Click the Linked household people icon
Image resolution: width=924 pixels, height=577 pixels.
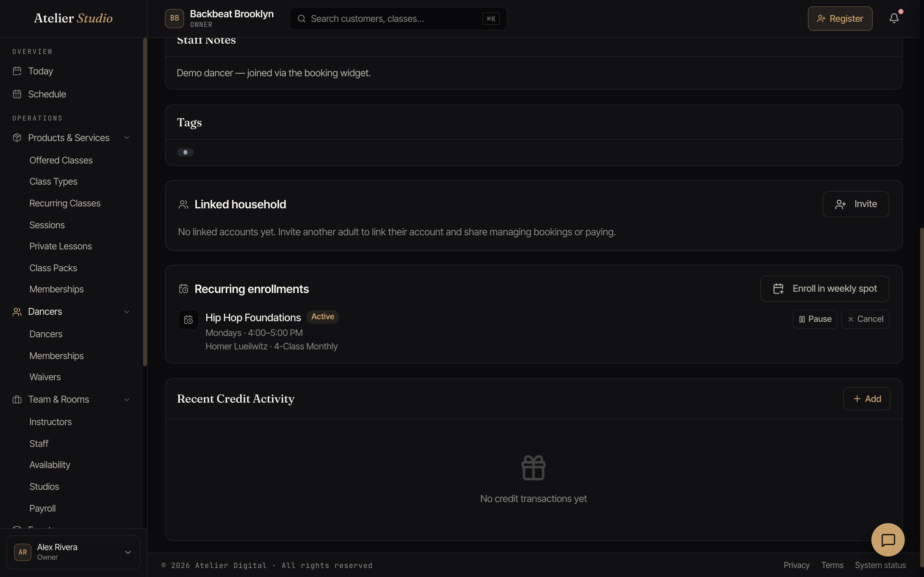click(x=184, y=205)
